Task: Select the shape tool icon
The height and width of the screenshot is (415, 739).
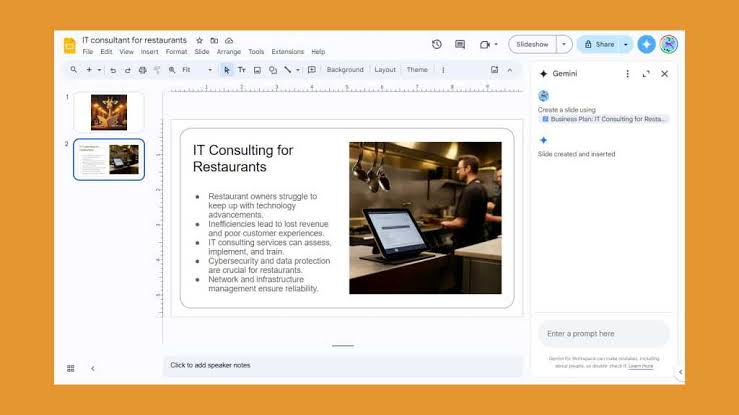Action: pos(273,70)
